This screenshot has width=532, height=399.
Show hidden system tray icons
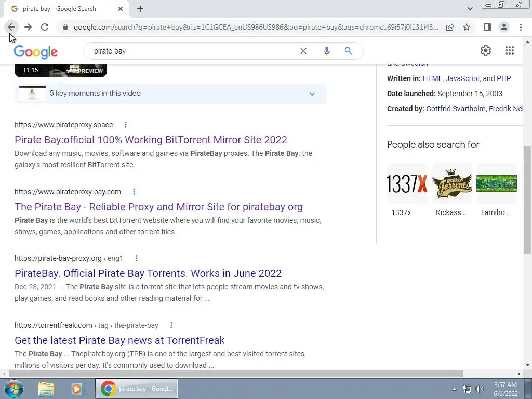point(454,389)
